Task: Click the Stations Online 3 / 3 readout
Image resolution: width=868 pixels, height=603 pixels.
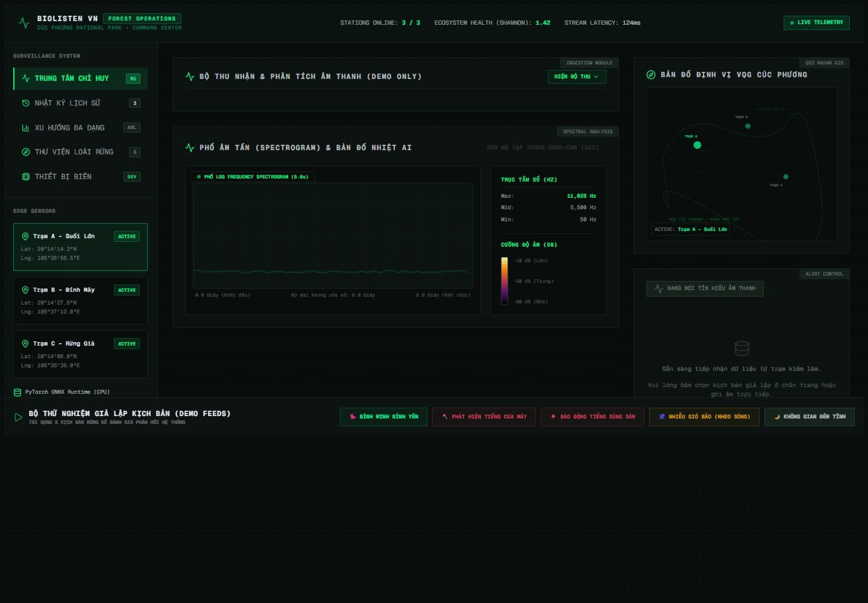Action: tap(380, 23)
